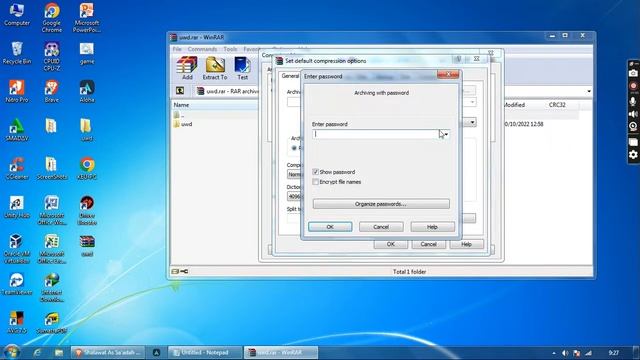
Task: Open the Commands menu in WinRAR
Action: point(202,49)
